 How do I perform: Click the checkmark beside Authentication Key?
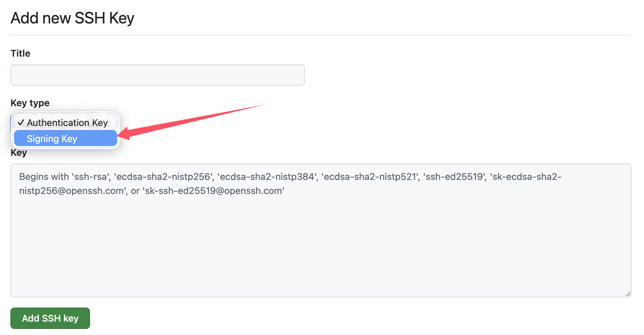click(x=21, y=123)
